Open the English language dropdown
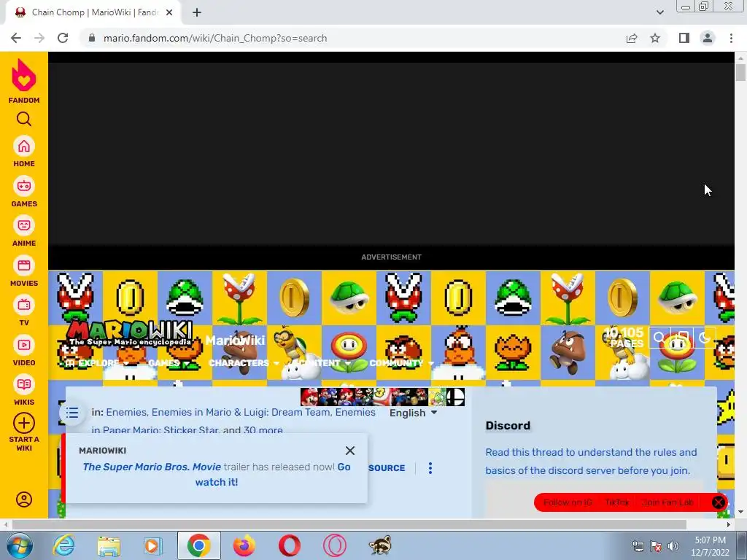Image resolution: width=747 pixels, height=560 pixels. click(x=413, y=413)
